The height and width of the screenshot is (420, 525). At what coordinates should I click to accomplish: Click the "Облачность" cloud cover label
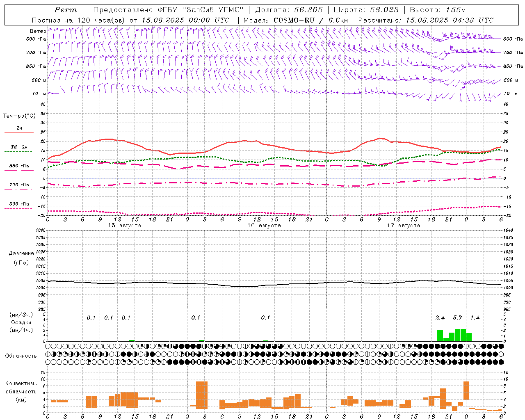[21, 356]
